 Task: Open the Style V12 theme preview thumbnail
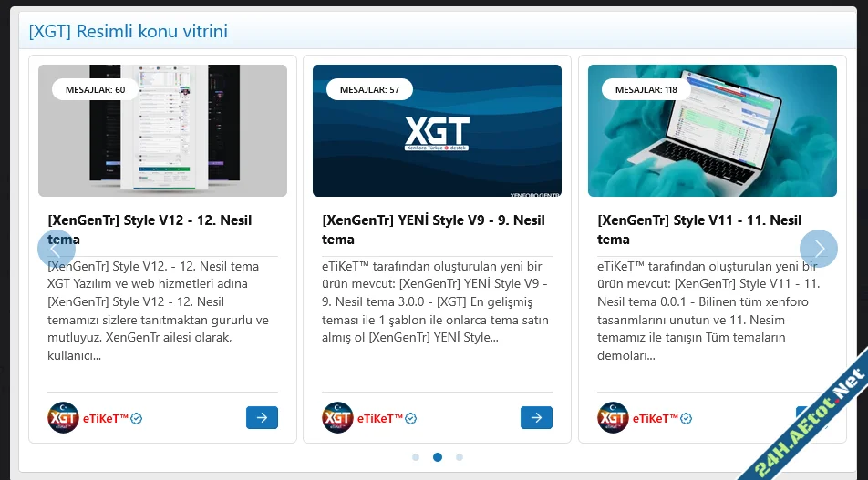pos(162,130)
